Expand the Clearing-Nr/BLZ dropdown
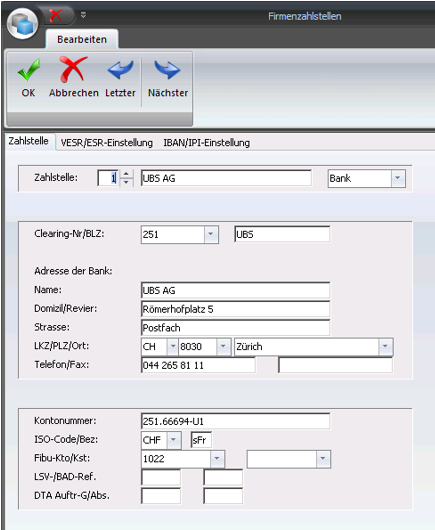Viewport: 435px width, 530px height. point(211,234)
